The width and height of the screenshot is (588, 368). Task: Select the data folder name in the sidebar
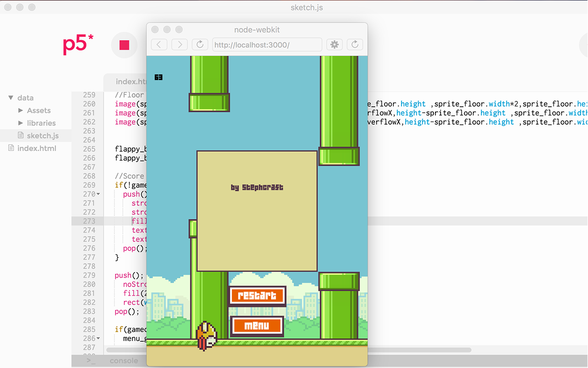(25, 98)
